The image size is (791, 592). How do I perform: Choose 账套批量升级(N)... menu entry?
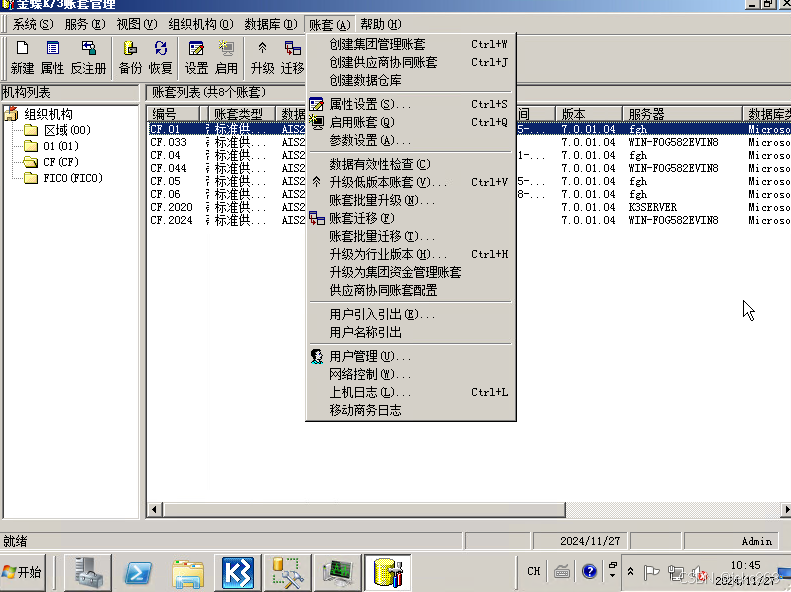(411, 200)
